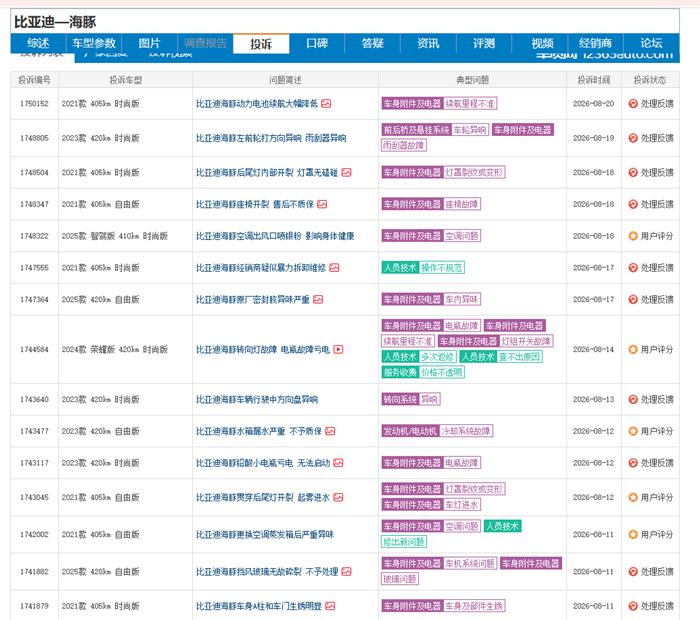Click the 玻璃问题 tag

pos(400,579)
